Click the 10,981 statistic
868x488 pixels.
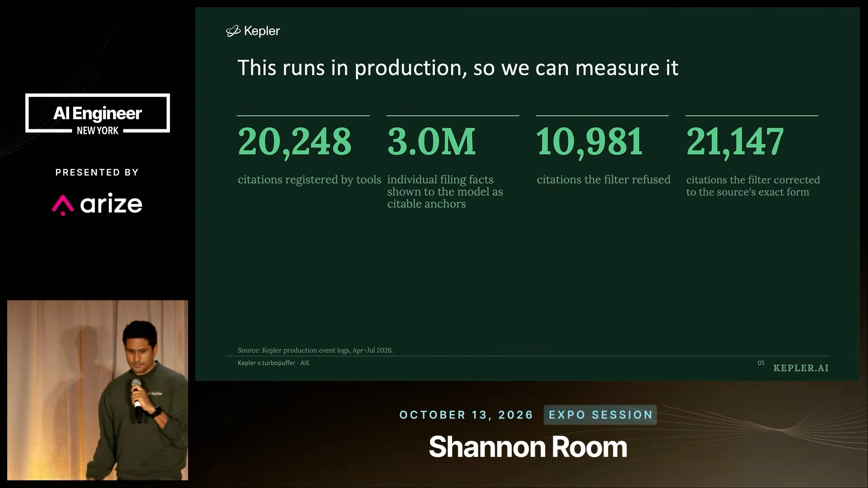(590, 142)
